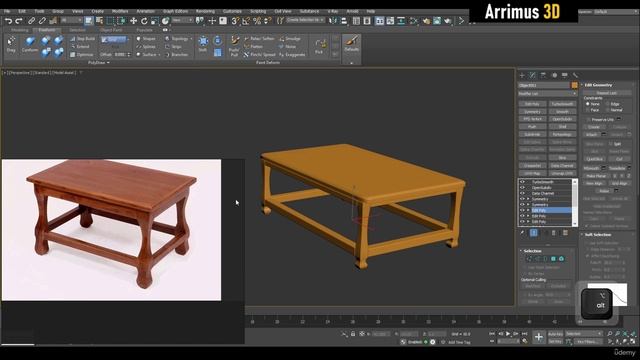
Task: Activate the Select and Rotate tool
Action: (144, 21)
